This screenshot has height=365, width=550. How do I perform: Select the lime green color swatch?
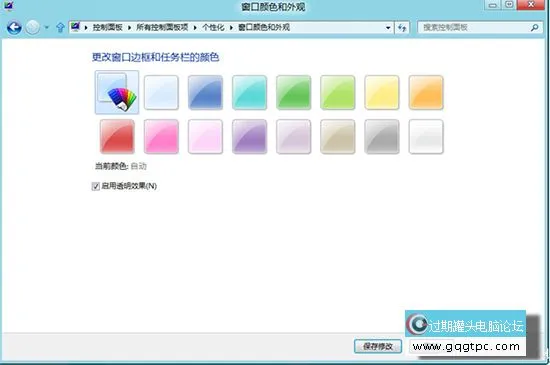[x=338, y=93]
